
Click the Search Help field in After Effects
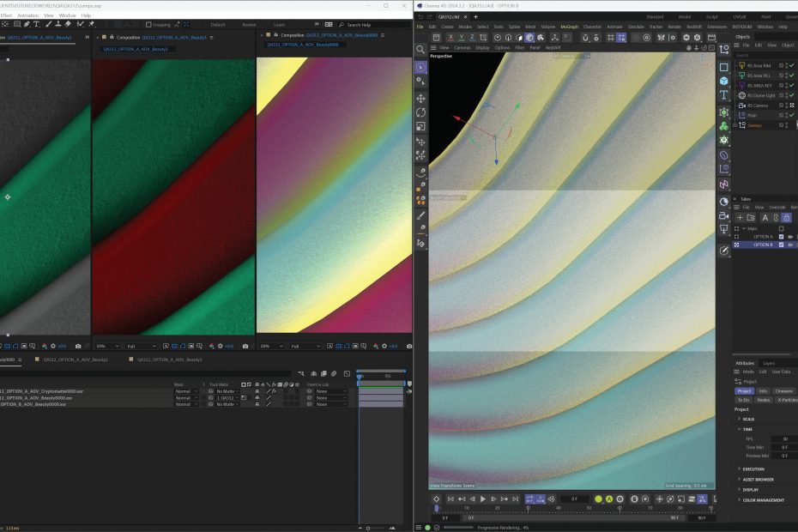[373, 24]
